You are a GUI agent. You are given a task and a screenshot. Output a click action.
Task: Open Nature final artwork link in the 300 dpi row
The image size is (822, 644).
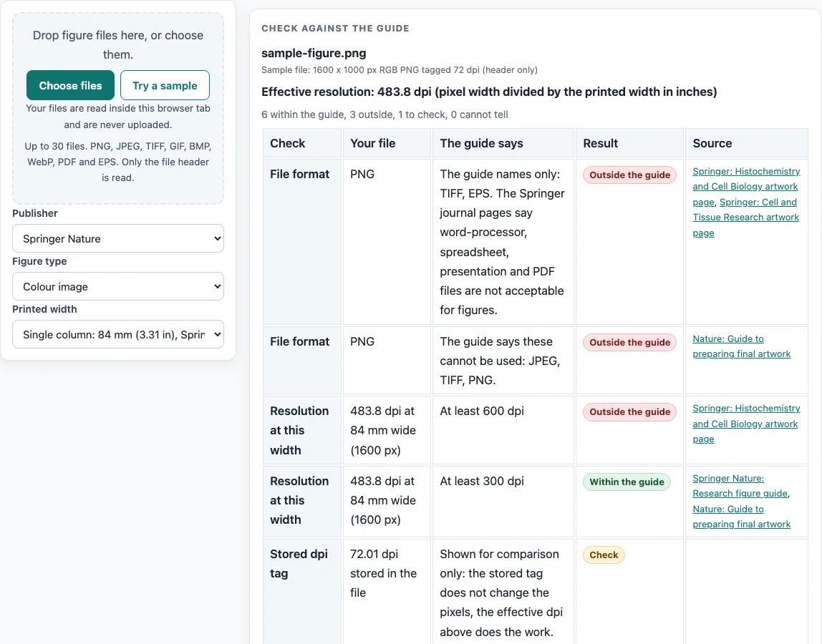point(741,517)
